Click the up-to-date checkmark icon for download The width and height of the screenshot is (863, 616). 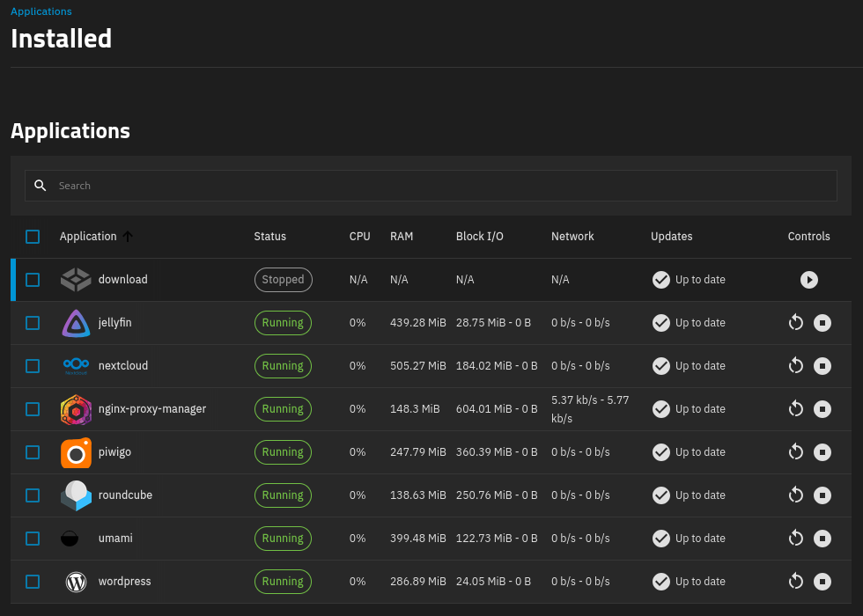point(660,280)
